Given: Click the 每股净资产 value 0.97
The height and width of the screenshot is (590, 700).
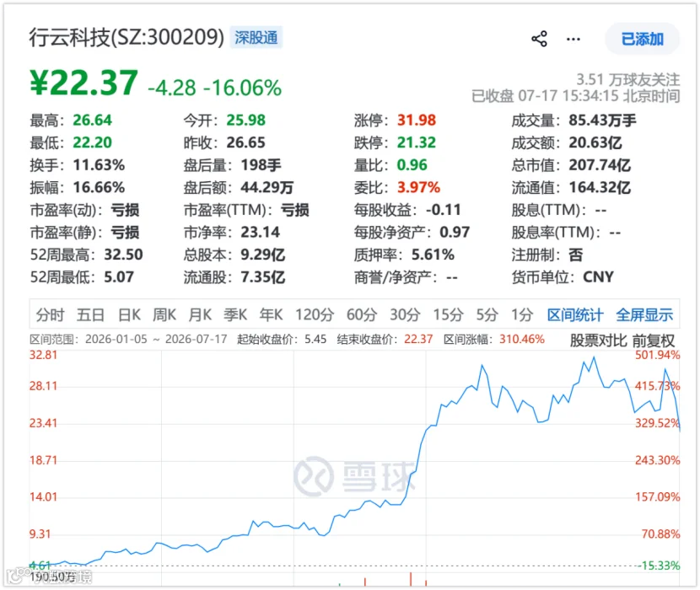Looking at the screenshot, I should point(455,232).
